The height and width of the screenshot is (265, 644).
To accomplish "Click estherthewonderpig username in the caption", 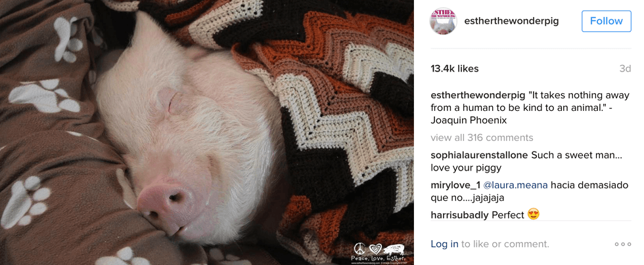I will point(478,95).
